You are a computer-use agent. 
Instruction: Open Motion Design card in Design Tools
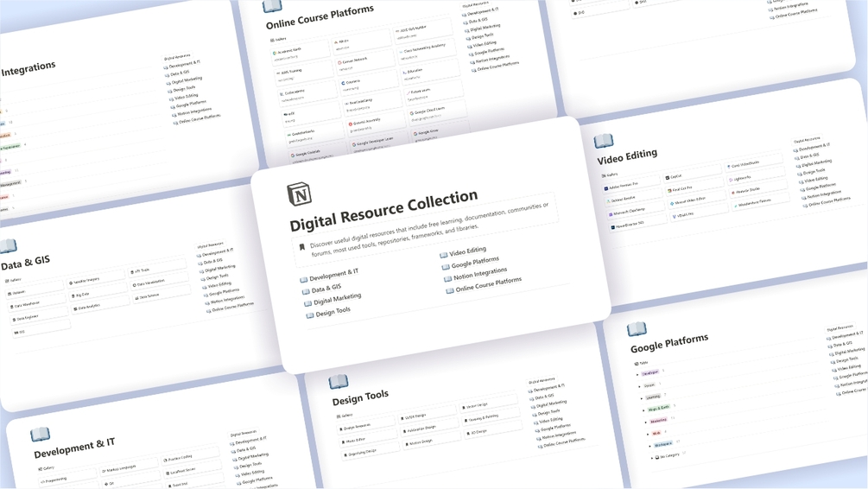tap(431, 441)
